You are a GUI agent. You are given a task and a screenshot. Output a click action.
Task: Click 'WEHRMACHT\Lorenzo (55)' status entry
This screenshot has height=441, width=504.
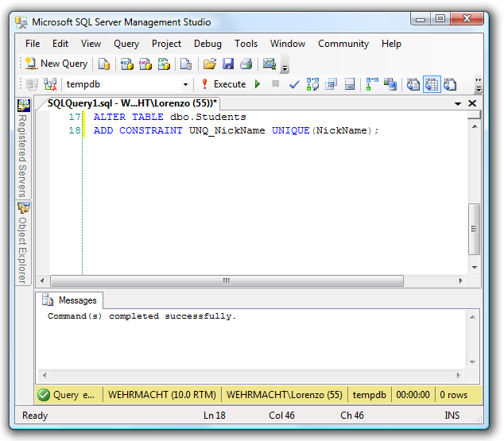(x=285, y=395)
